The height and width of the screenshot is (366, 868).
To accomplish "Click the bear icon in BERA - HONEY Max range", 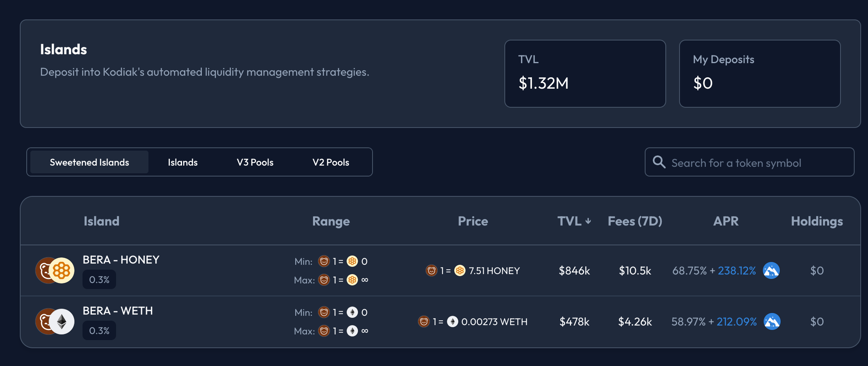I will tap(324, 280).
